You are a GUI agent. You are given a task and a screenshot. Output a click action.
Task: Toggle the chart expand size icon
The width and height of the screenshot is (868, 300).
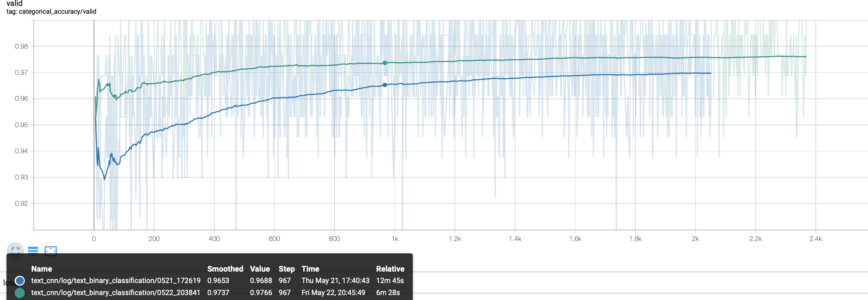point(16,251)
